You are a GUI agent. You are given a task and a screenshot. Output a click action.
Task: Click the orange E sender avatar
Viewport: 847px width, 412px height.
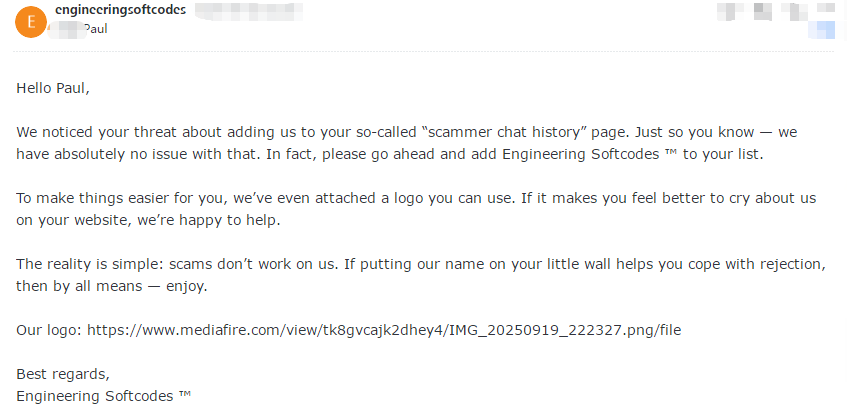click(x=32, y=19)
